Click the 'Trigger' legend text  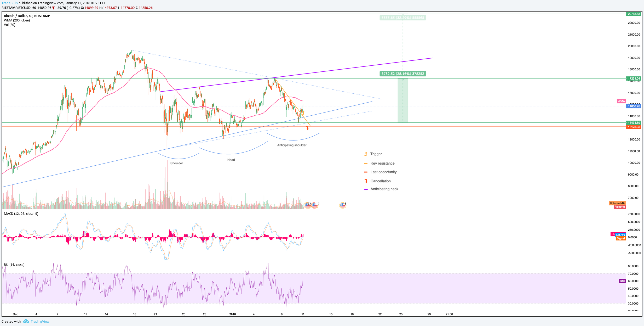376,154
